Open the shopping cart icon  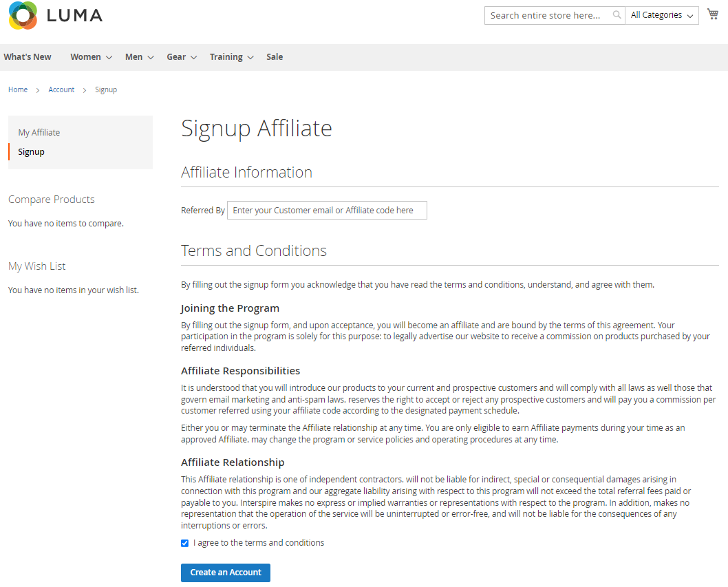pyautogui.click(x=713, y=14)
